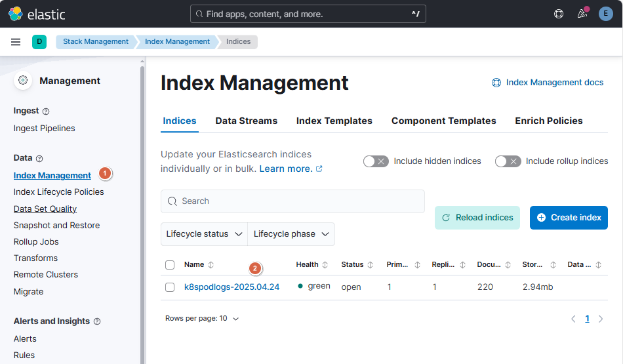Click the Index Management docs lifebuoy icon

coord(496,83)
